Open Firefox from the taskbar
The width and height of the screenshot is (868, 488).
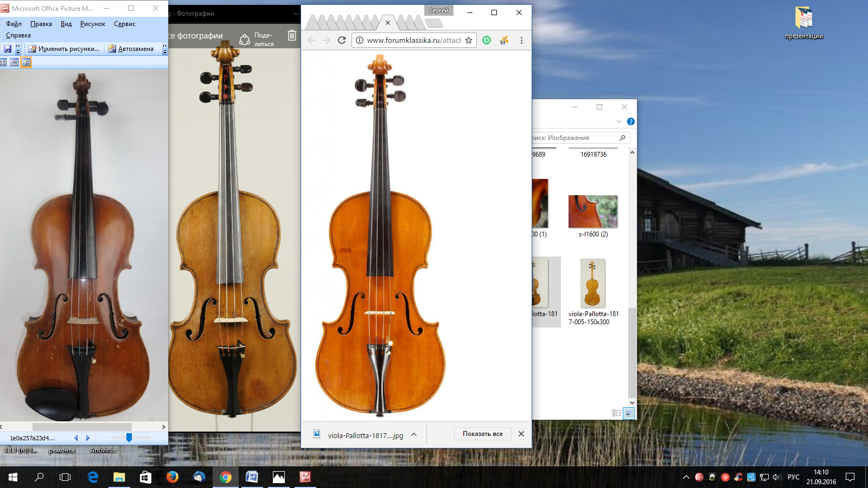[x=172, y=477]
